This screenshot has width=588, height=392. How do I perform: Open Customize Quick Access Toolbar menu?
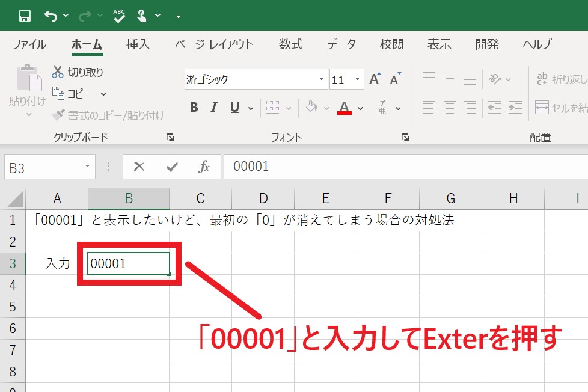[178, 16]
